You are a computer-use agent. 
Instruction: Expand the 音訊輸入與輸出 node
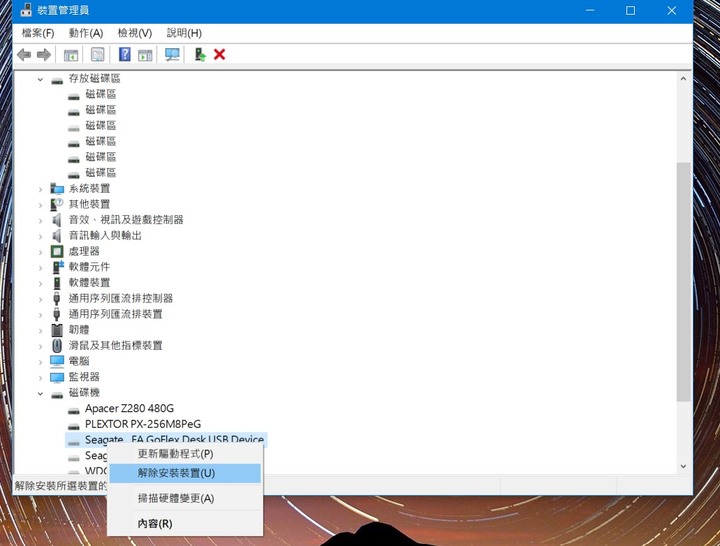click(x=40, y=236)
